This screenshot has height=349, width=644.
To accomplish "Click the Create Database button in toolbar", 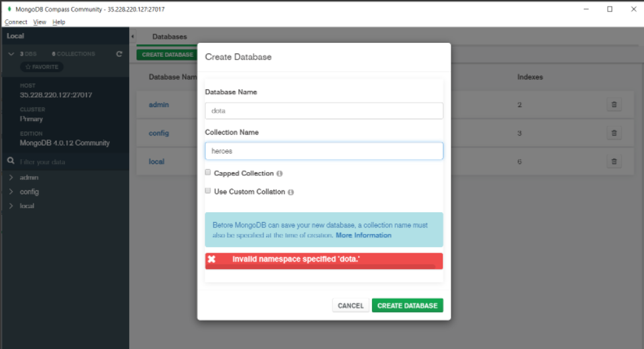I will point(167,55).
